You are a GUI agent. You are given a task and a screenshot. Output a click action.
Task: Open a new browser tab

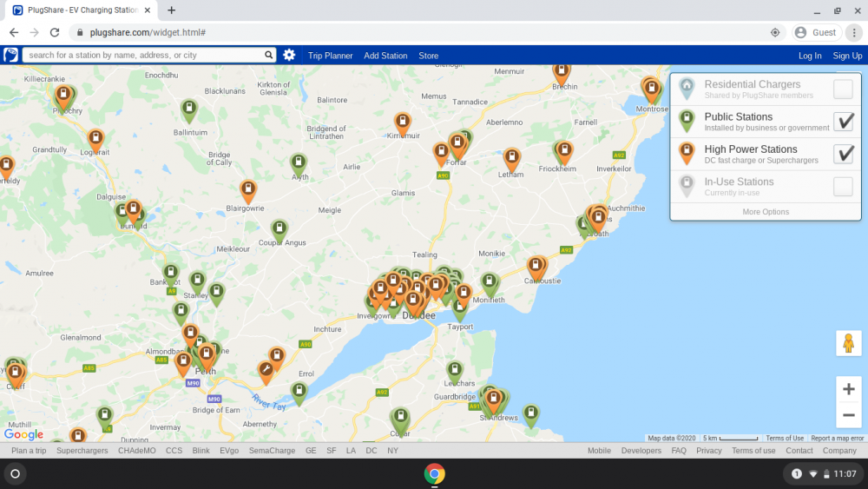tap(171, 10)
